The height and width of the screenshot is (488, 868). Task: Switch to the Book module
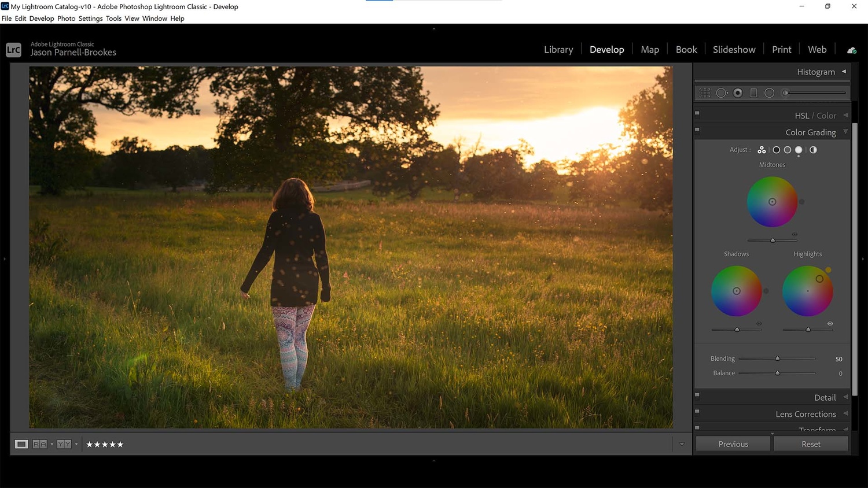[686, 50]
